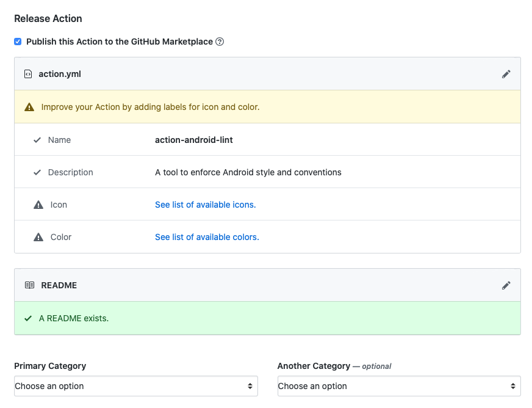
Task: Click the Release Action heading
Action: click(x=48, y=18)
